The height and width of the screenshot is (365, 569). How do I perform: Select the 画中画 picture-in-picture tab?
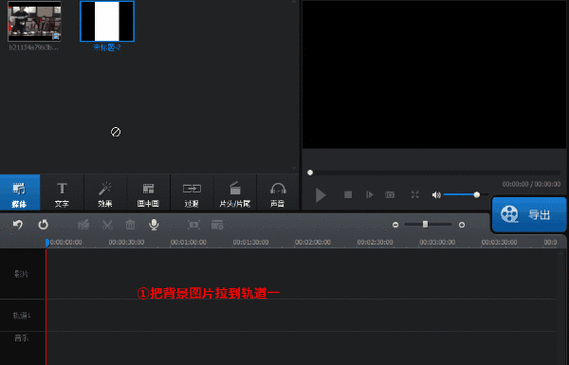(x=148, y=193)
